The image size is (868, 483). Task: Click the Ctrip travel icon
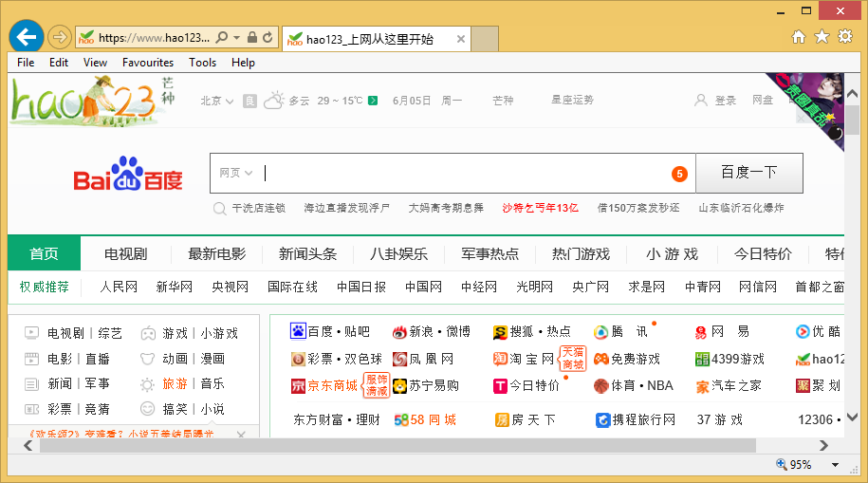[602, 419]
